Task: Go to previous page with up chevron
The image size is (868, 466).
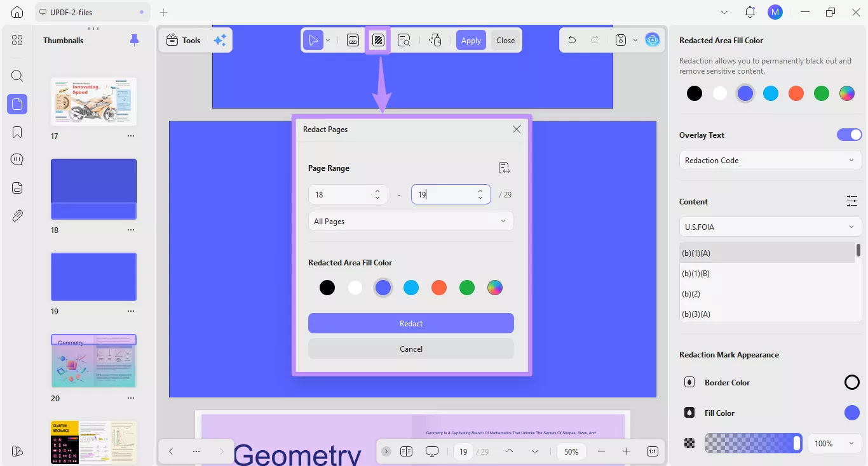Action: click(x=510, y=451)
